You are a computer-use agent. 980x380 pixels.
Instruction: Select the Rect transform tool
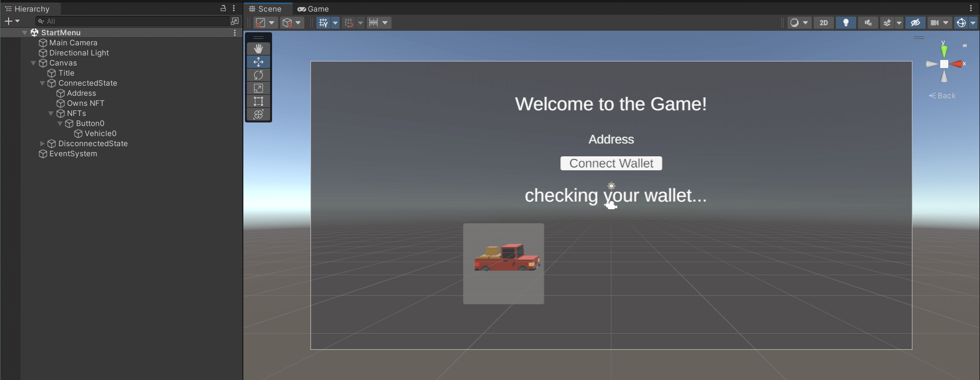tap(258, 101)
